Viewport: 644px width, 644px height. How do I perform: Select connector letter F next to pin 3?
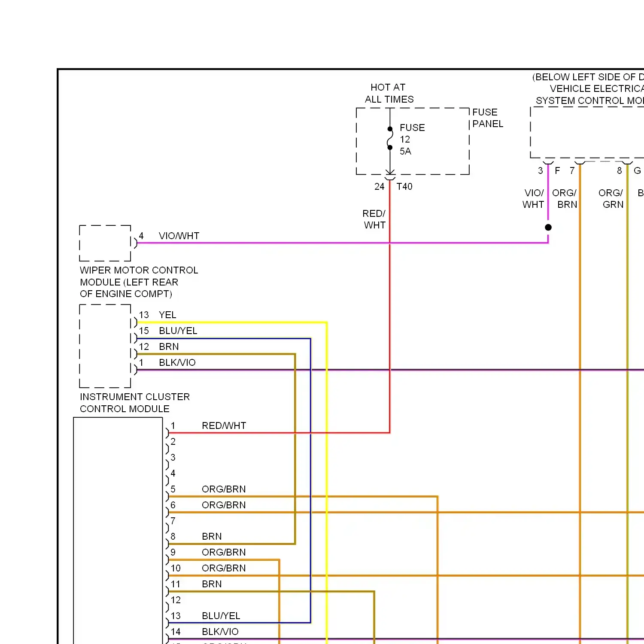[557, 171]
